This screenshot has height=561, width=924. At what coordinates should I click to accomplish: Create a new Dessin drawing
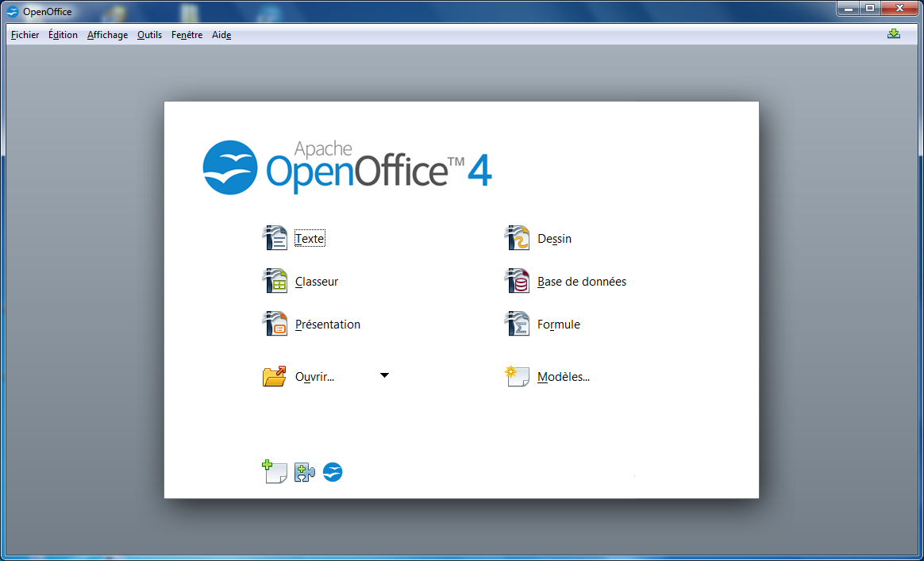pyautogui.click(x=555, y=239)
